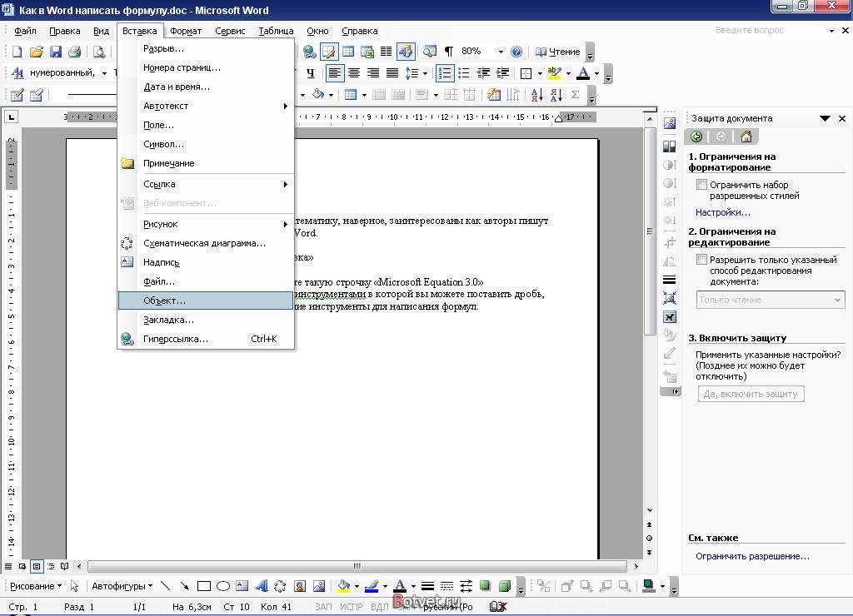853x616 pixels.
Task: Choose 'Символ...' from the Вставка menu
Action: [x=207, y=144]
